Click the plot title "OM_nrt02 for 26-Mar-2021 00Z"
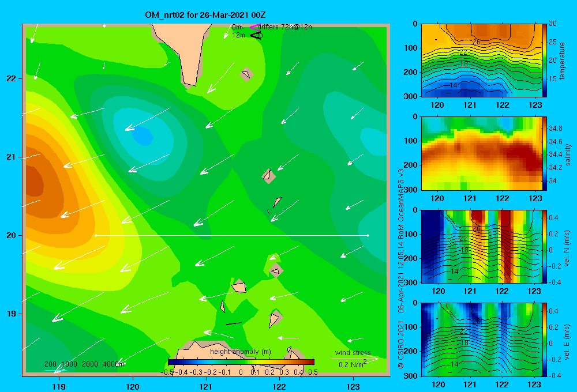The image size is (577, 392). coord(205,15)
